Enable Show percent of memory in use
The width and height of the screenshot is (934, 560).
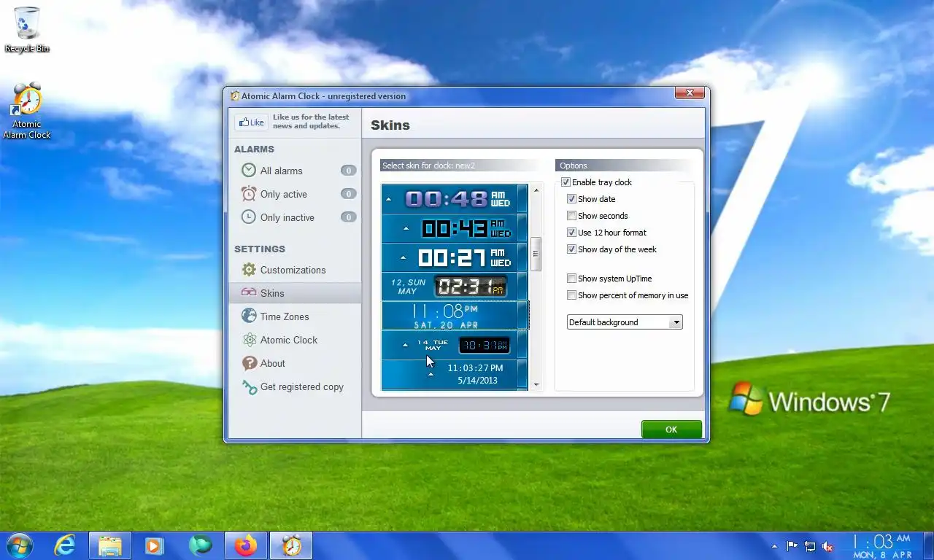pyautogui.click(x=572, y=295)
